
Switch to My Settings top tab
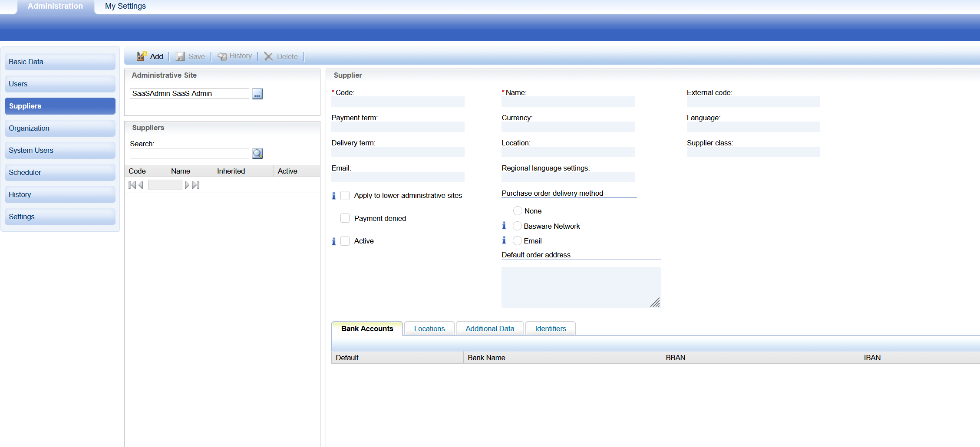pos(125,6)
